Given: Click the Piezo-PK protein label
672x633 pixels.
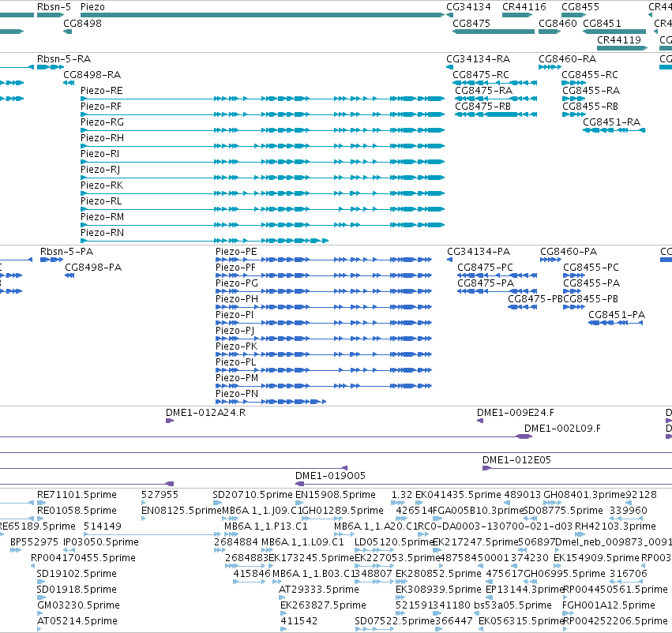Looking at the screenshot, I should (x=237, y=347).
